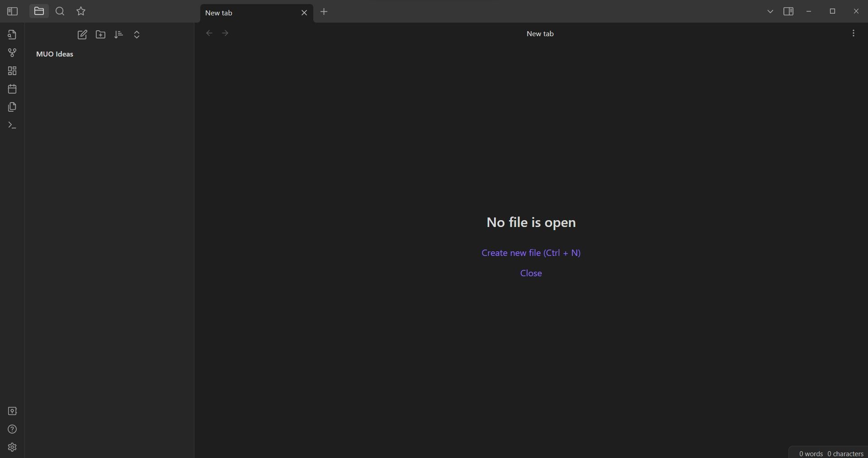The height and width of the screenshot is (458, 868).
Task: Create a new note in file explorer
Action: tap(82, 35)
